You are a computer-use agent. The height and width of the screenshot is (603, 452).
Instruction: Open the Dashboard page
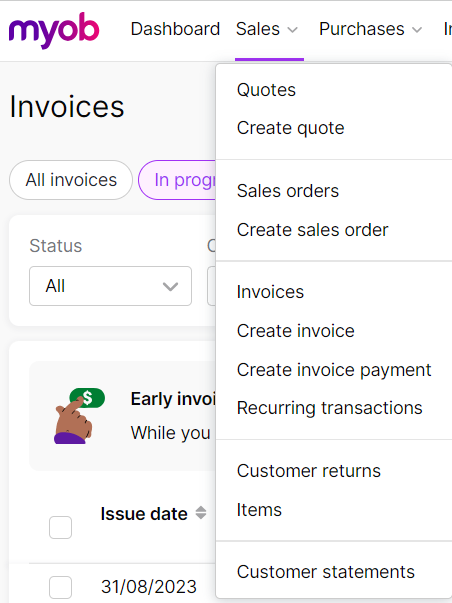(x=175, y=29)
